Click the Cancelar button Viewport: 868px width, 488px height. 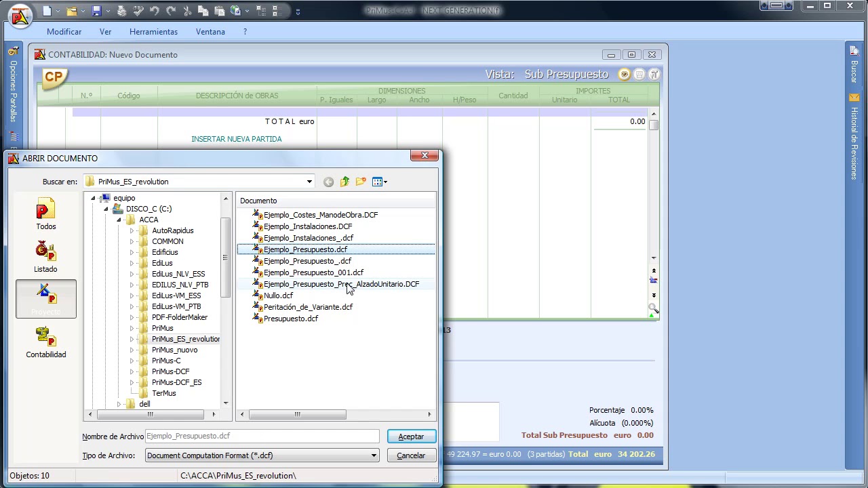tap(411, 455)
